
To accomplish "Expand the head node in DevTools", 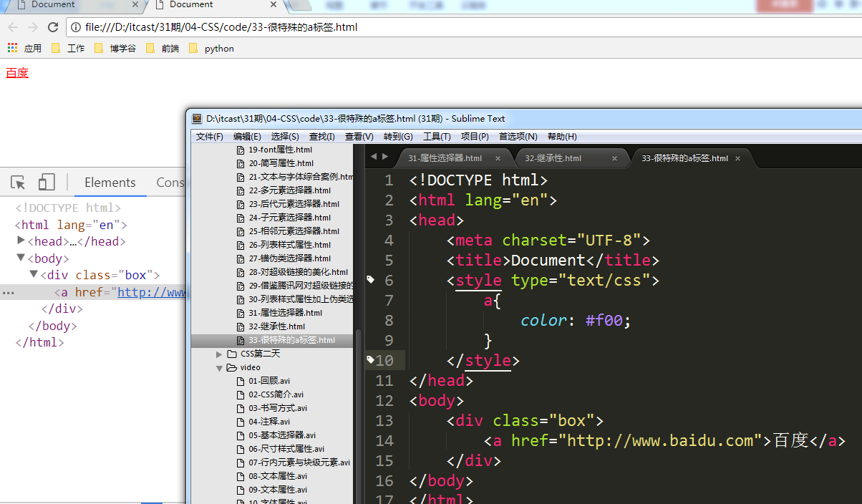I will [21, 241].
